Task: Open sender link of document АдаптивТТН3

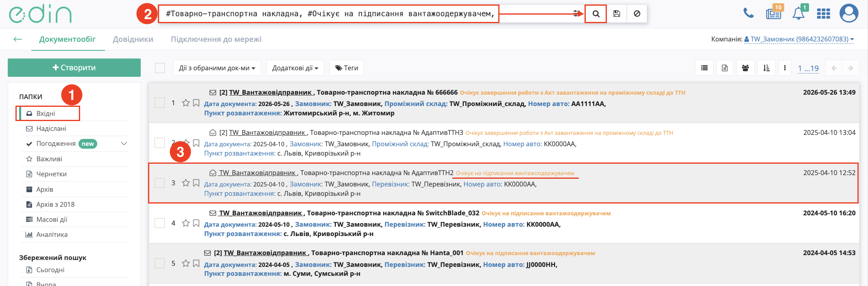Action: 268,132
